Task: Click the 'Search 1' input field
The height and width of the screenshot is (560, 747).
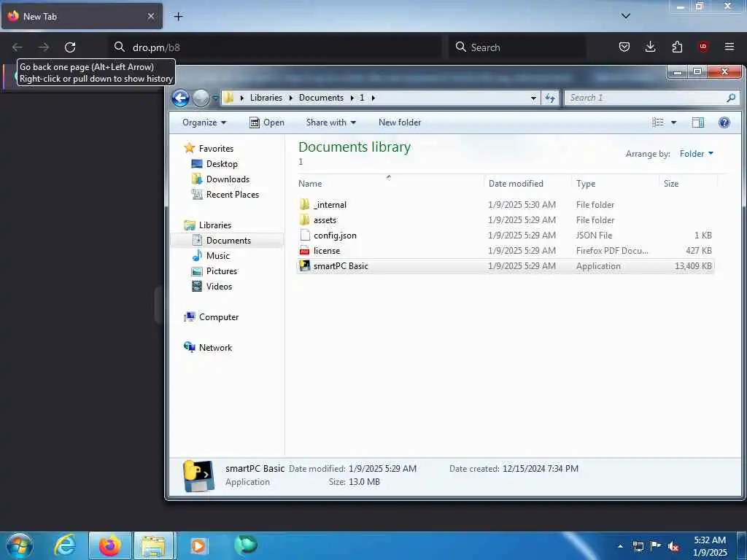Action: (x=645, y=98)
